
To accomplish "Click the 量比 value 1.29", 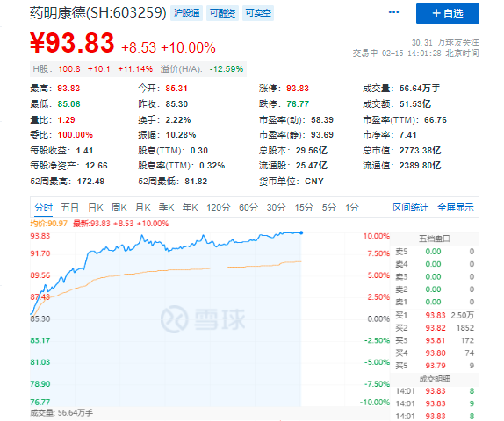I will [x=66, y=120].
